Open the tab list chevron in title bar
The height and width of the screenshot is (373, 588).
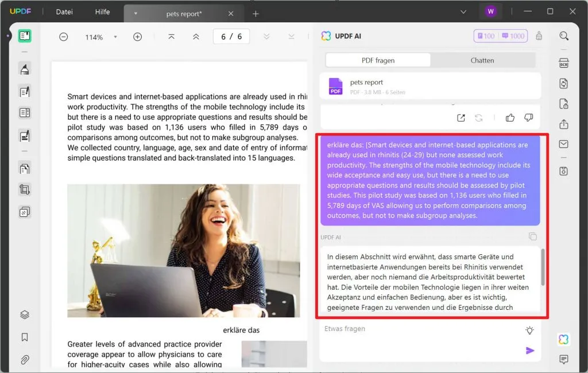(x=463, y=11)
